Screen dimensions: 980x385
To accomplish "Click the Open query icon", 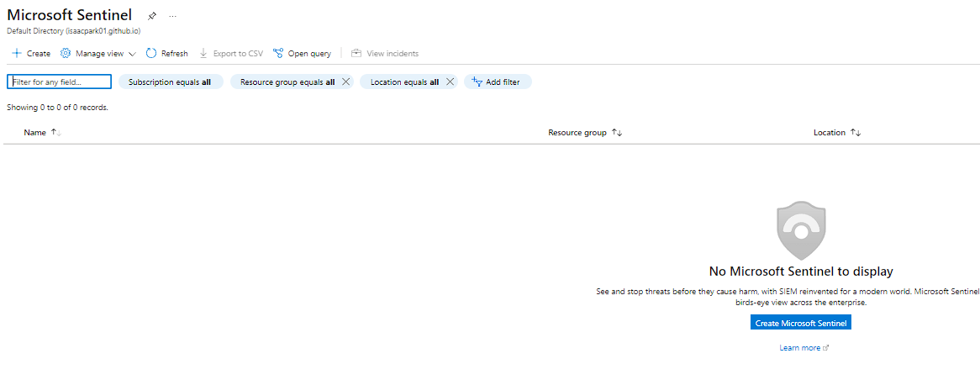I will (278, 53).
